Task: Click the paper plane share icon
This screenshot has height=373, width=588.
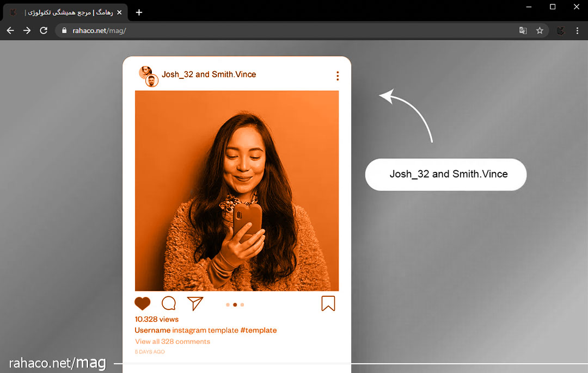Action: coord(195,303)
